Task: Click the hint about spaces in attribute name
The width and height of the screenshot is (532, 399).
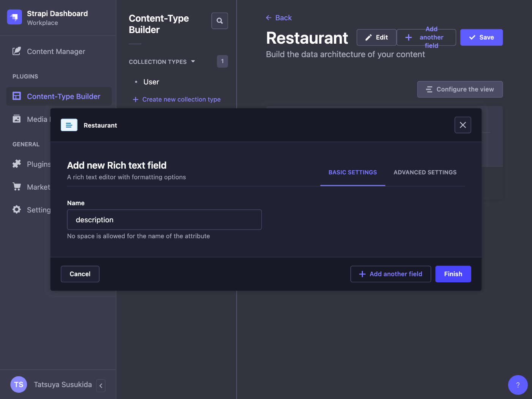Action: coord(139,236)
